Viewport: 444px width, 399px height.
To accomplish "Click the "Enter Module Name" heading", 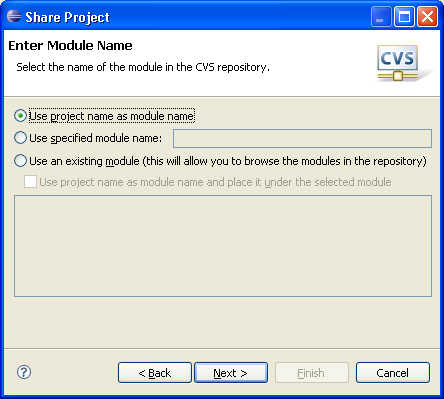I will (x=70, y=46).
